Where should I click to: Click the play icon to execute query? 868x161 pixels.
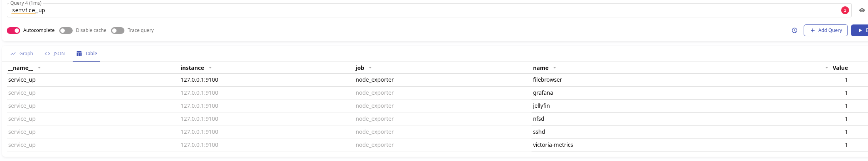pos(860,30)
